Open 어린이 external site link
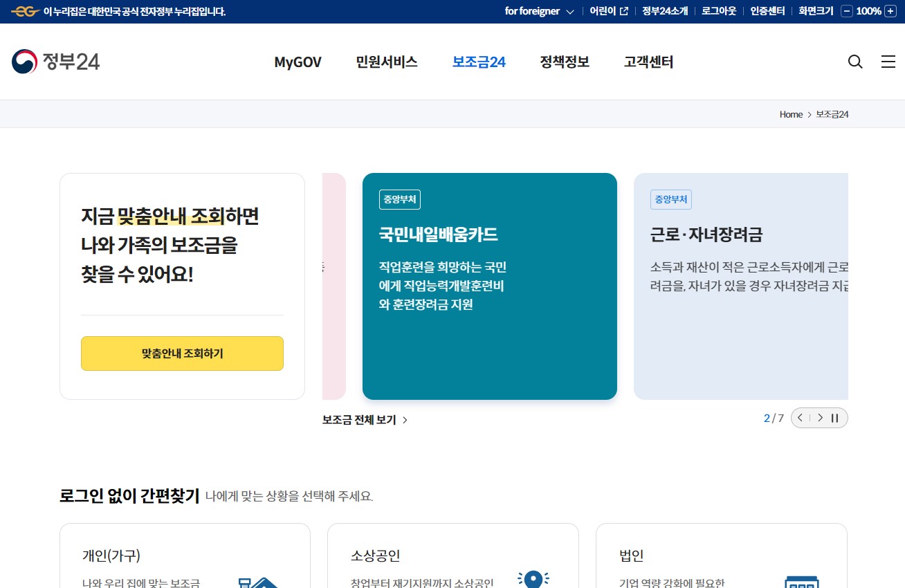Viewport: 905px width, 588px height. point(609,11)
